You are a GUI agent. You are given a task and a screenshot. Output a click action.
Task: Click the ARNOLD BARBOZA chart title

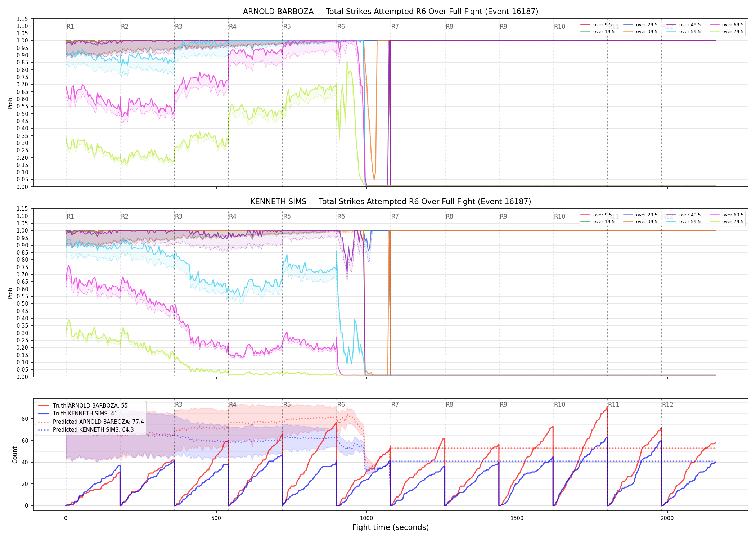391,12
